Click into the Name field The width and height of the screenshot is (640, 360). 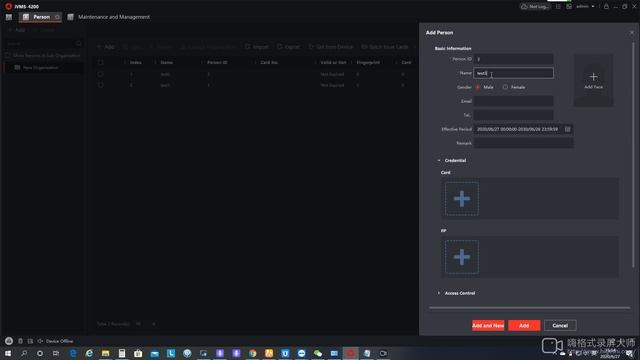[513, 73]
